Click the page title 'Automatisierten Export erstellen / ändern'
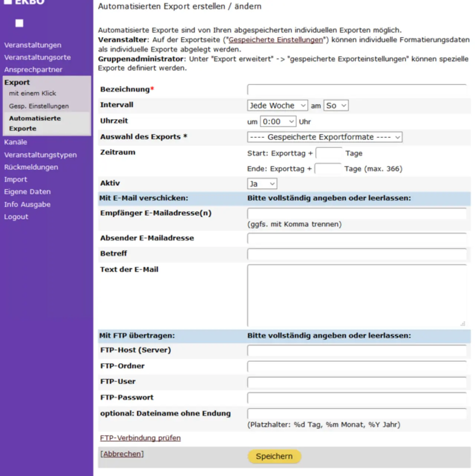This screenshot has width=475, height=476. 180,6
